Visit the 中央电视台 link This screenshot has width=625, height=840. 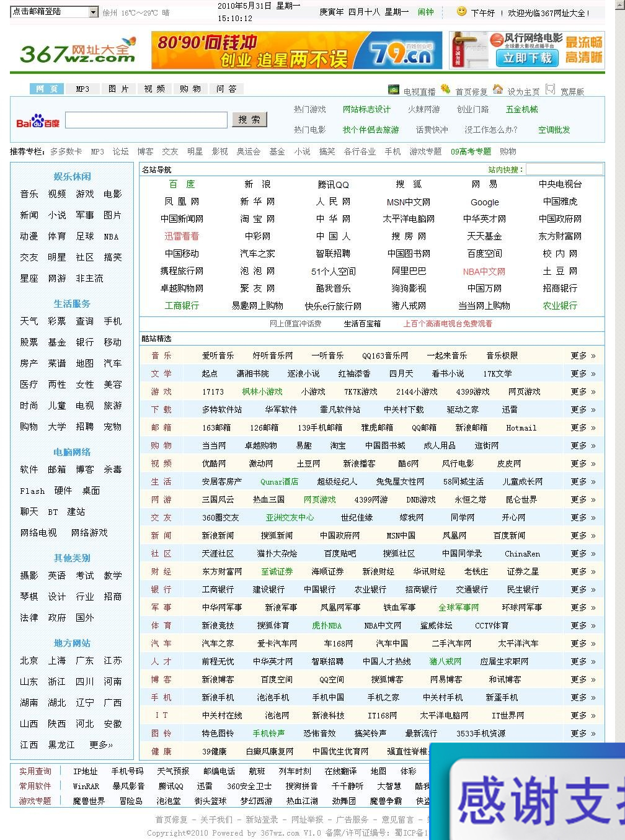coord(561,184)
